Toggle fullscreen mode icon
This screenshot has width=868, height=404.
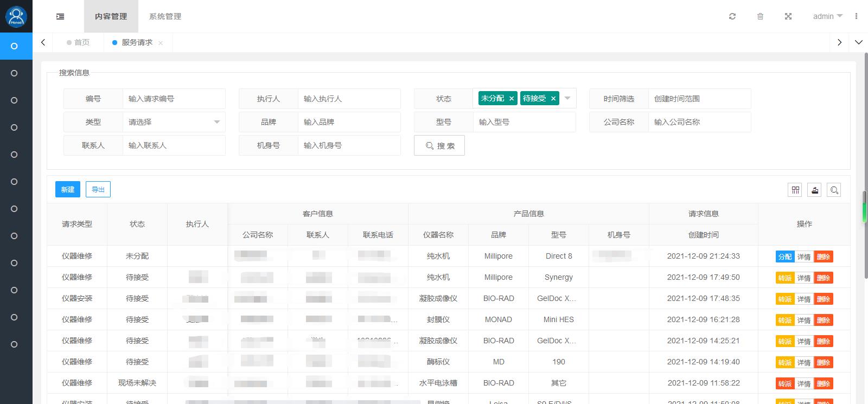(788, 16)
